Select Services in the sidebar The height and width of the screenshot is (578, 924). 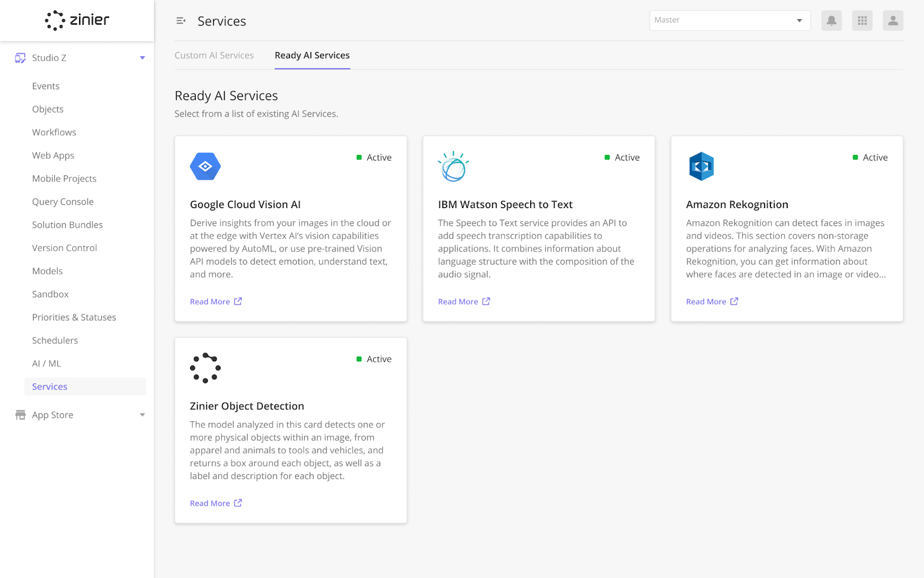tap(85, 387)
